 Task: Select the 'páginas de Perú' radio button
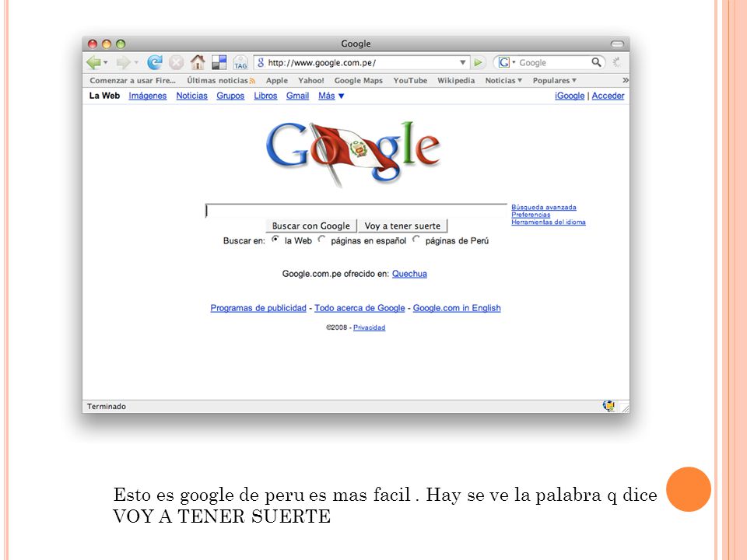pyautogui.click(x=416, y=240)
